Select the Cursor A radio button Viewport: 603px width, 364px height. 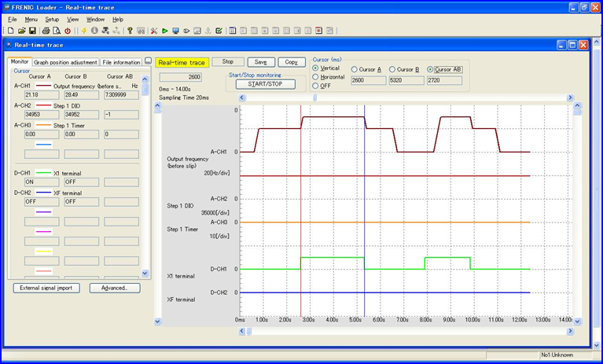pos(355,69)
